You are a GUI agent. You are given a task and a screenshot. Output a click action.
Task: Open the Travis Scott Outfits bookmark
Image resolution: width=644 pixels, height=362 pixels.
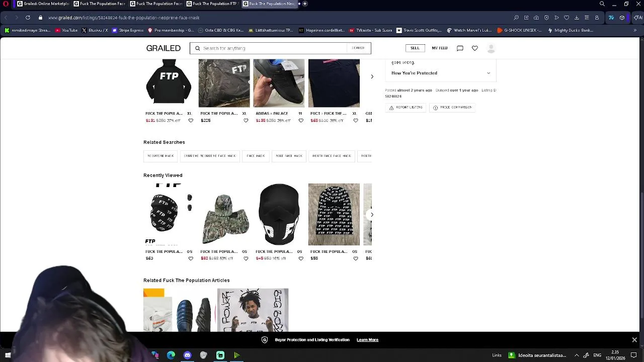pyautogui.click(x=419, y=30)
